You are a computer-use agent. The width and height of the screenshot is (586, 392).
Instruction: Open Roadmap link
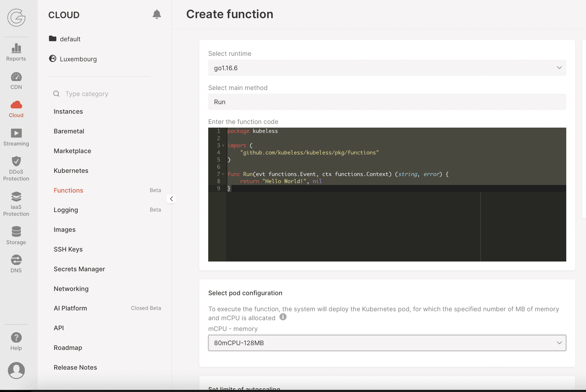tap(68, 348)
